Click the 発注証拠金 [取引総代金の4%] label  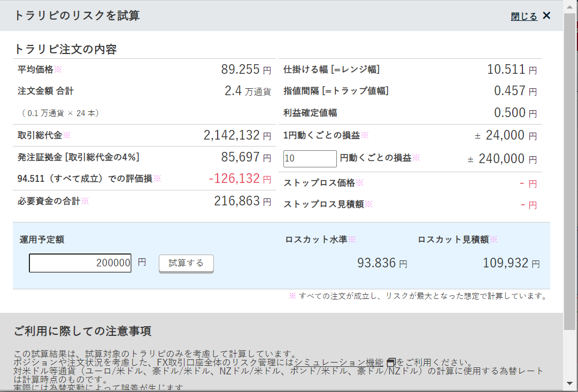[79, 157]
